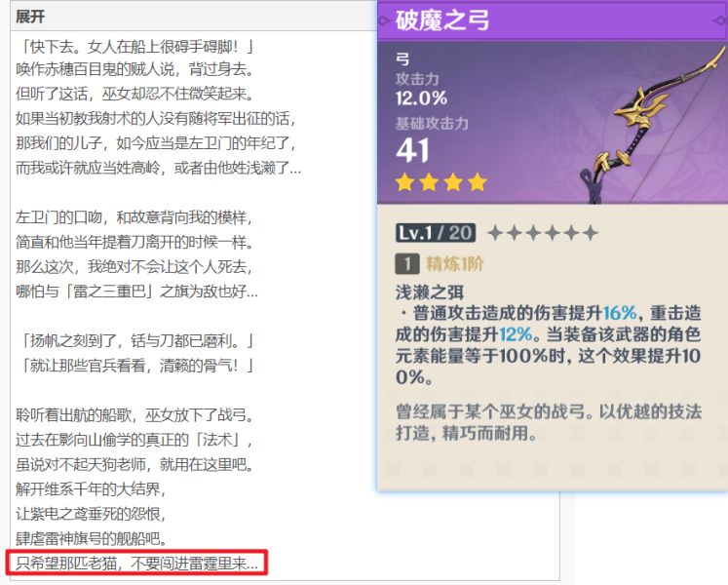728x585 pixels.
Task: Click the first gray ascension star
Action: pyautogui.click(x=494, y=233)
